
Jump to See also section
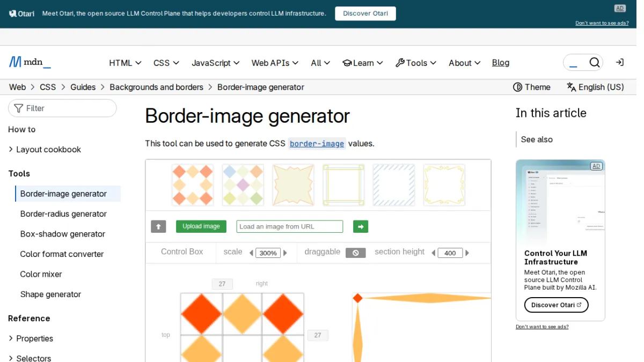(x=537, y=139)
